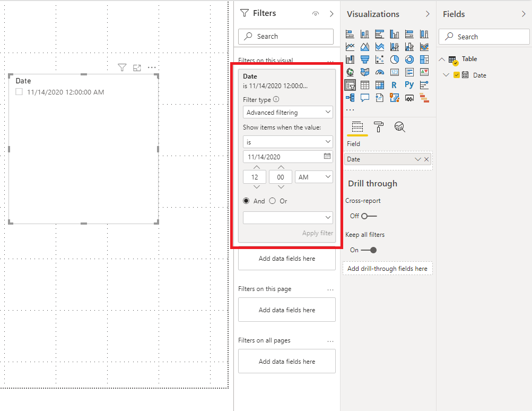Select the Gauge visual

(x=379, y=72)
